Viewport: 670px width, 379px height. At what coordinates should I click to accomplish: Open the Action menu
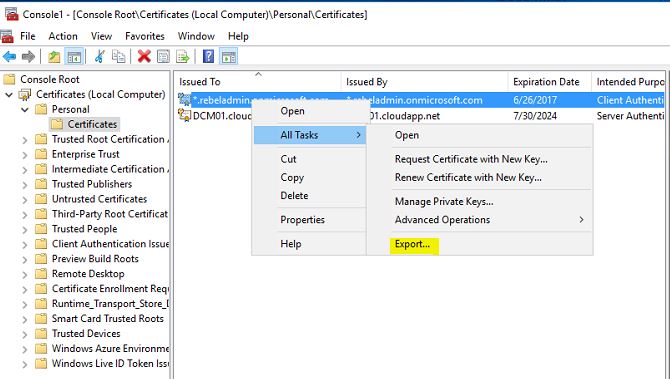click(x=63, y=36)
